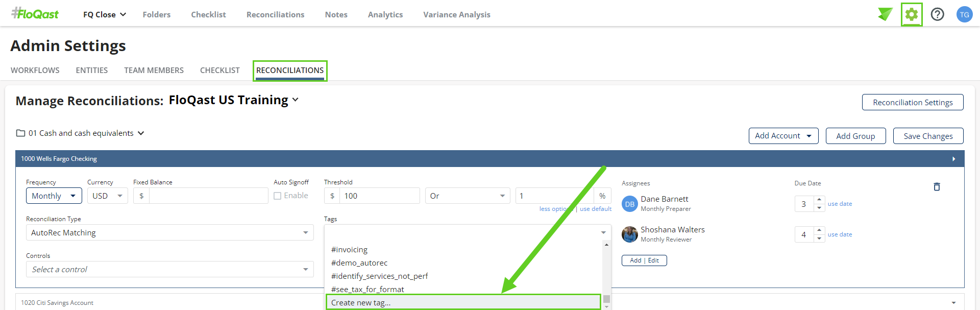The image size is (980, 310).
Task: Expand the 1020 Citi Savings Account row
Action: pos(953,303)
